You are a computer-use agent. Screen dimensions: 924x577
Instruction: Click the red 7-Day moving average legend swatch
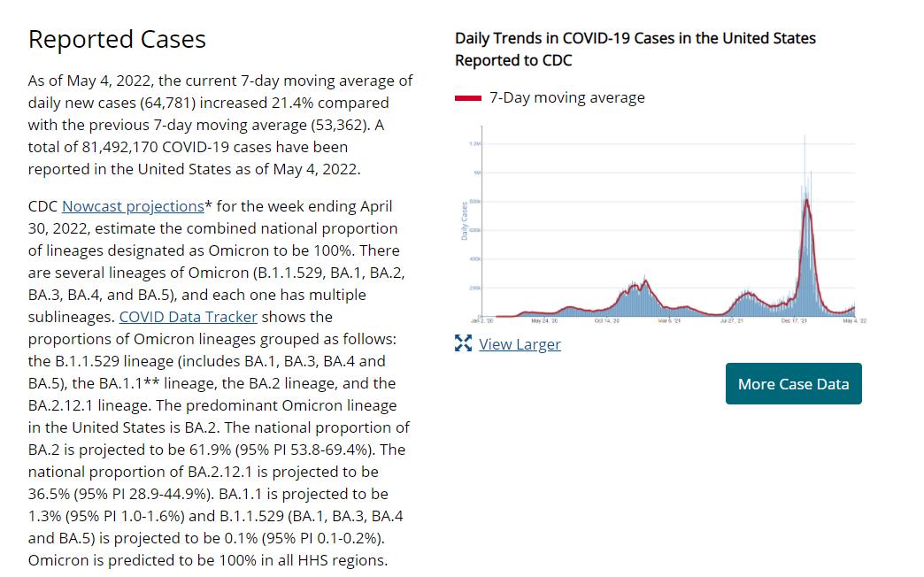click(468, 98)
